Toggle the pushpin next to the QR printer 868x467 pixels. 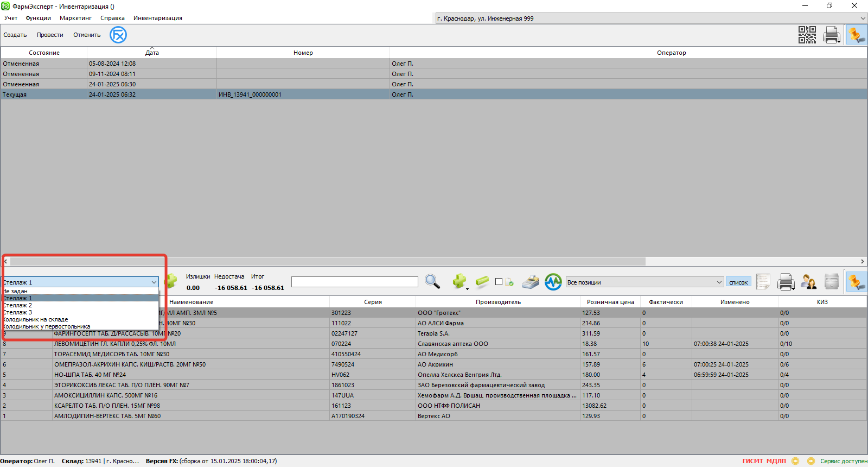click(x=856, y=35)
